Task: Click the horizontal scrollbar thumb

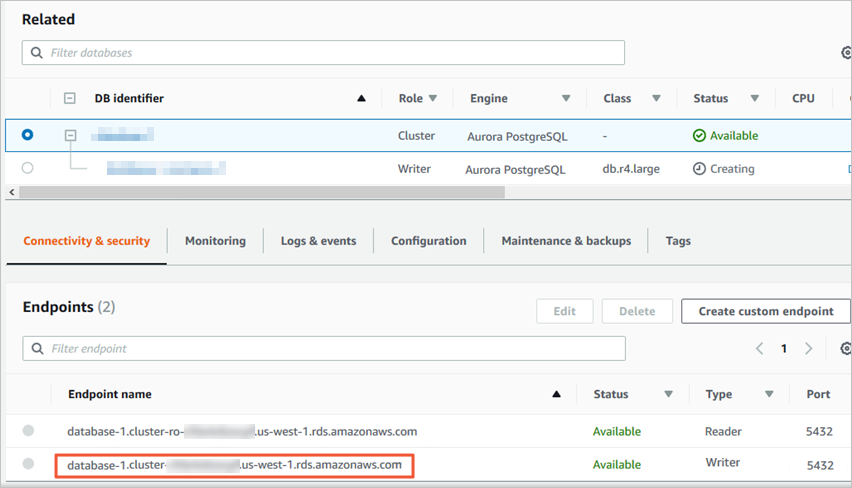Action: (262, 192)
